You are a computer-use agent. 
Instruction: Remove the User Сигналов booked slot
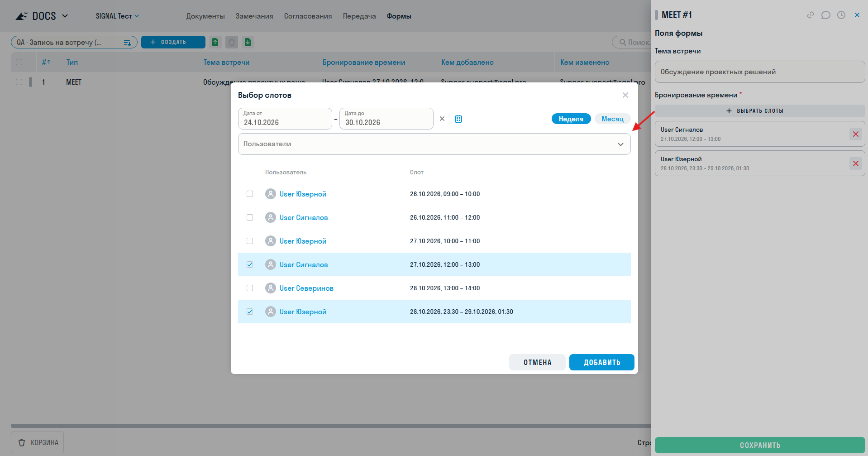855,134
